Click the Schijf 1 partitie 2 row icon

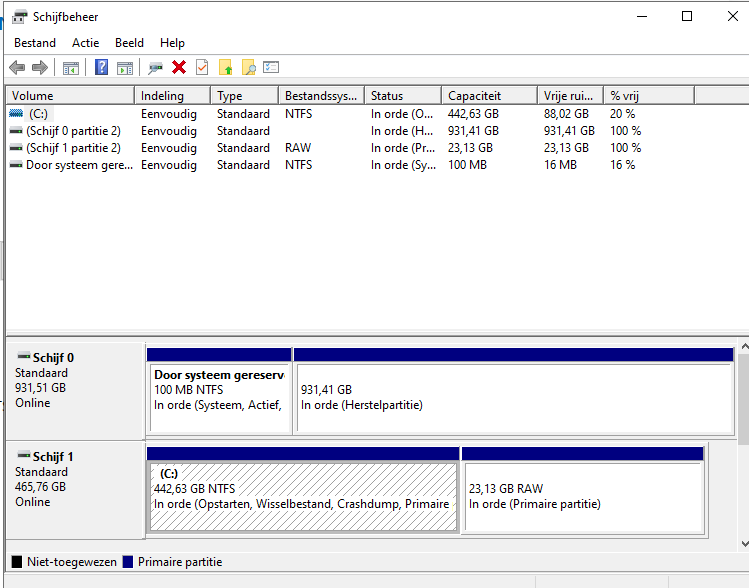click(16, 148)
